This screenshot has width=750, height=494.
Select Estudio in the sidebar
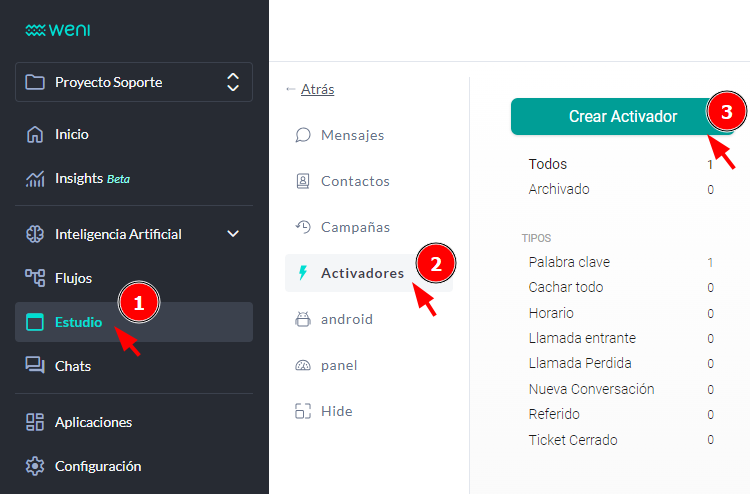(x=78, y=322)
